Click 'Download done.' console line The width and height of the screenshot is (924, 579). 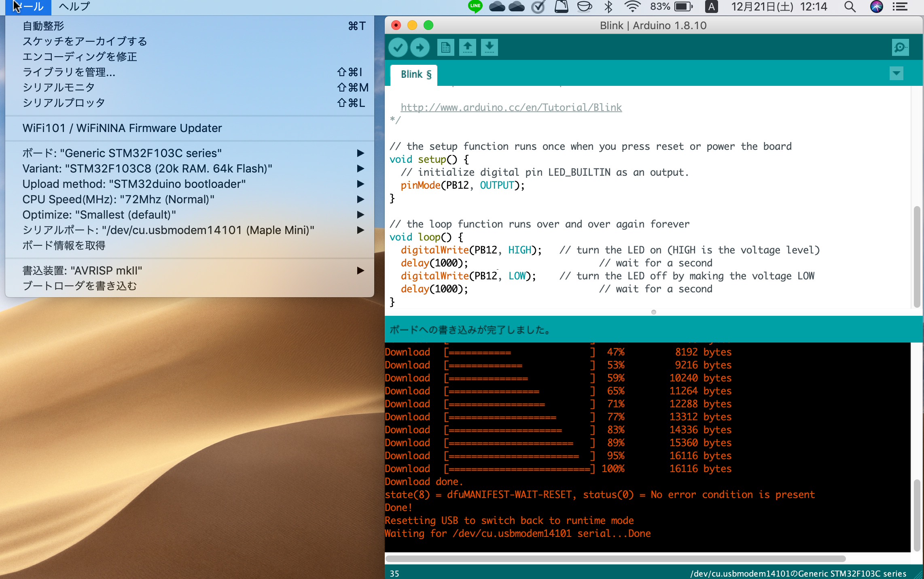424,482
